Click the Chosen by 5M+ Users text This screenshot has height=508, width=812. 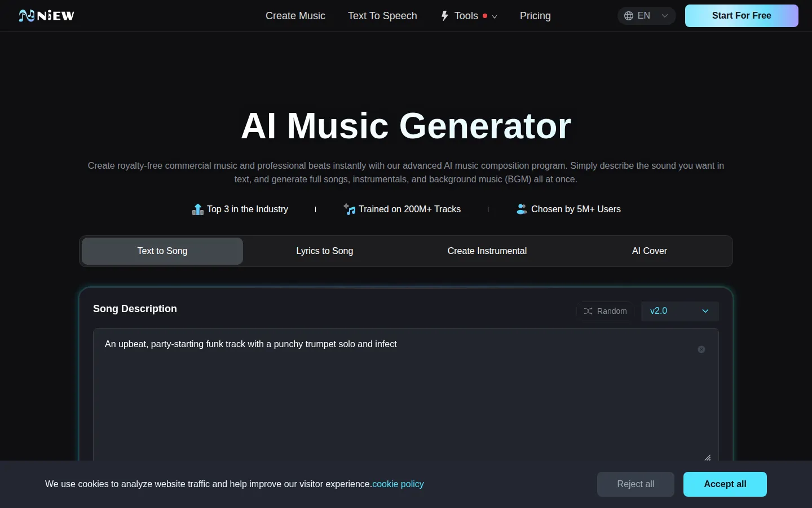pos(576,209)
